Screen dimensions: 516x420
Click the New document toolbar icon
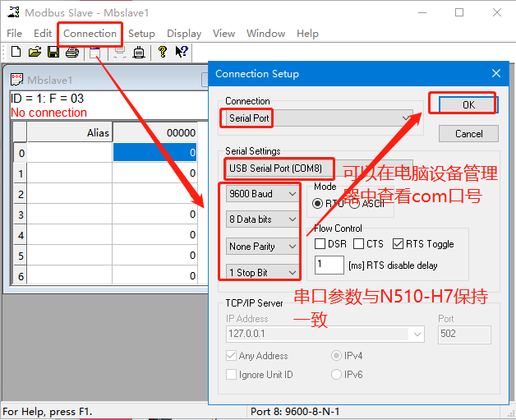pyautogui.click(x=16, y=53)
